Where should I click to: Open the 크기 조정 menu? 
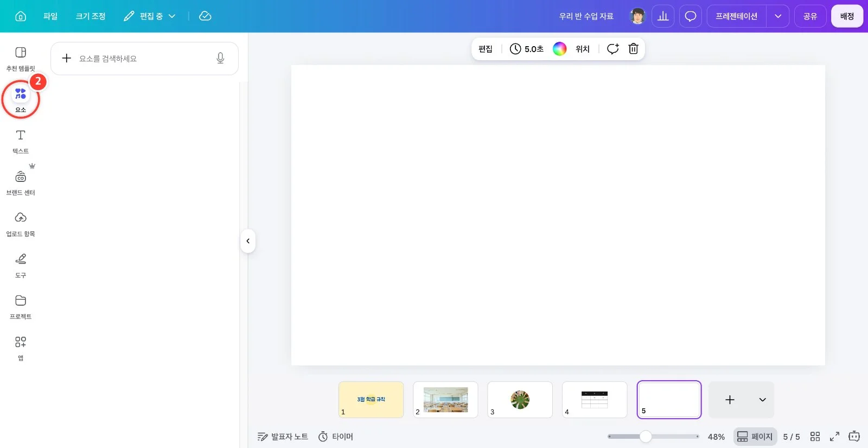tap(91, 16)
